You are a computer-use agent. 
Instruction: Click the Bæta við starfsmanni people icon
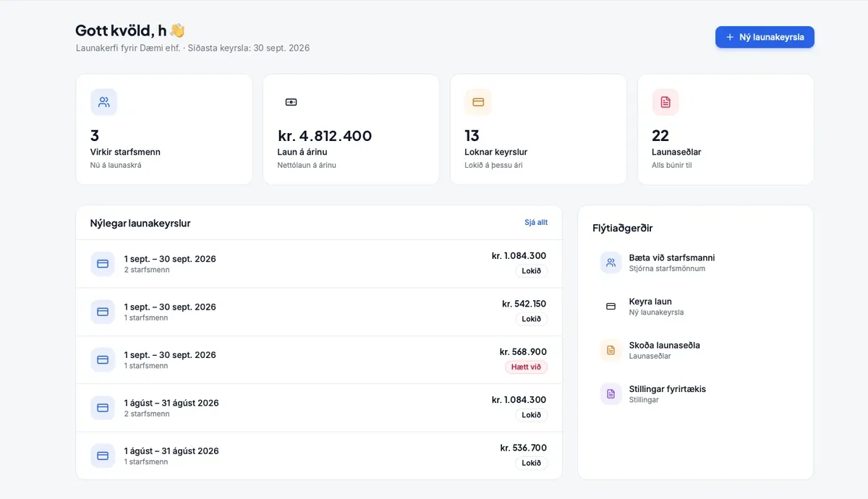pyautogui.click(x=611, y=263)
